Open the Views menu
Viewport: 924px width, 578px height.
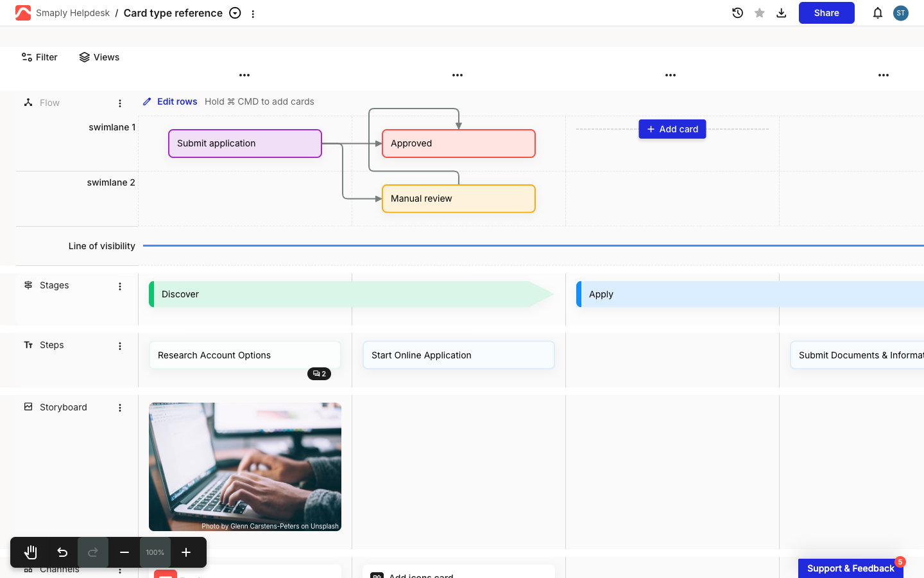(99, 57)
